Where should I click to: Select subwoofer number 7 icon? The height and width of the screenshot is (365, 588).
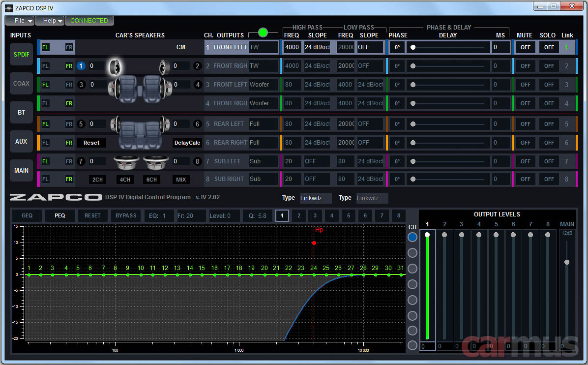[x=81, y=161]
